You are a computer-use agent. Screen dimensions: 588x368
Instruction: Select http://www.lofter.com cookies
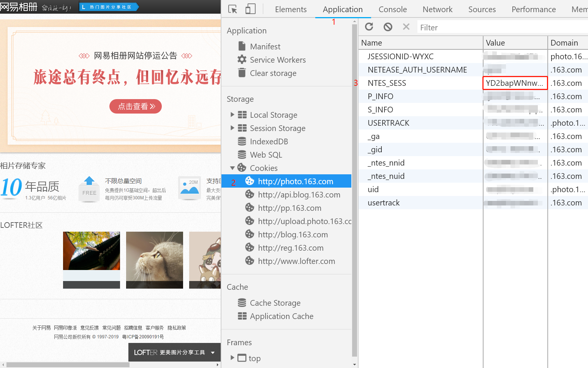pyautogui.click(x=296, y=261)
